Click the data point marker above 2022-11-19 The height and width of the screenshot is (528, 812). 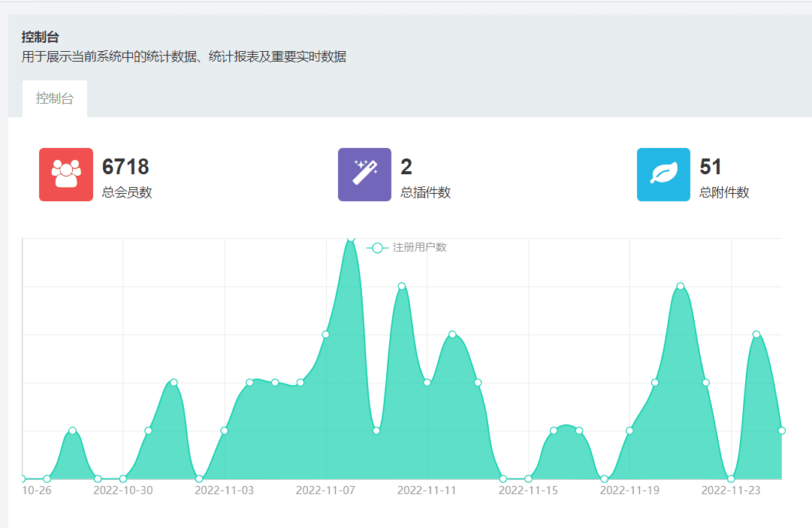click(629, 430)
